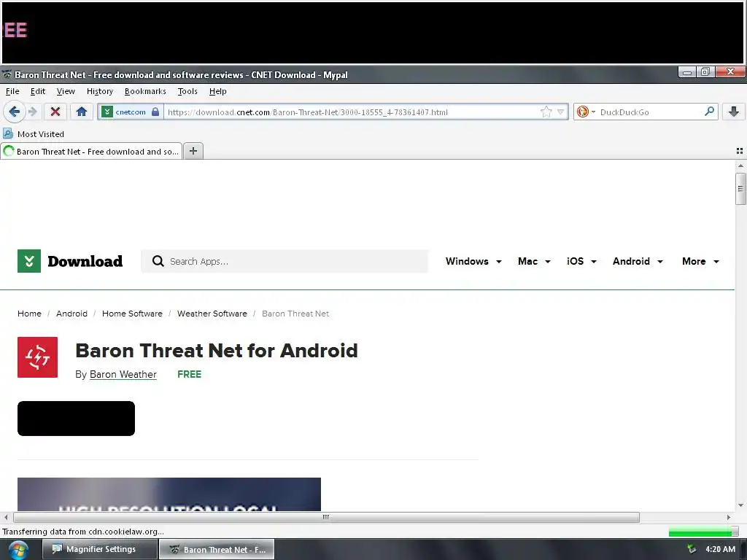Open the Downloads arrow button
The image size is (747, 560).
[x=734, y=112]
